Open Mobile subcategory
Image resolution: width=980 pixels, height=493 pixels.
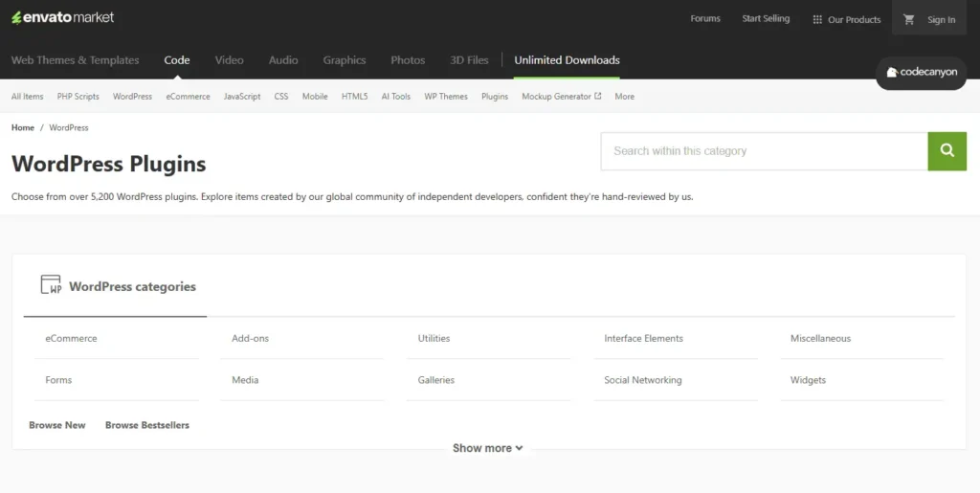(315, 97)
